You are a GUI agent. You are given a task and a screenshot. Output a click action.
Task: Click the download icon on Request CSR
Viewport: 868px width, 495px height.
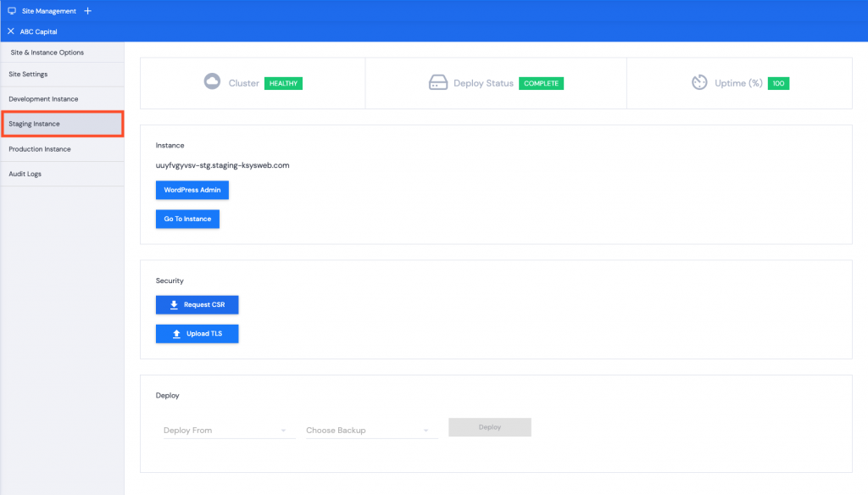(174, 304)
